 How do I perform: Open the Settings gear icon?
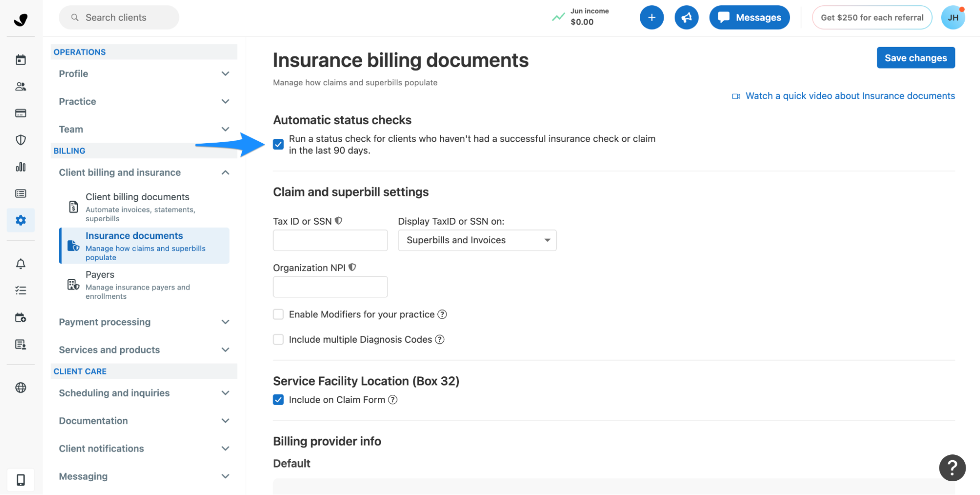click(21, 220)
